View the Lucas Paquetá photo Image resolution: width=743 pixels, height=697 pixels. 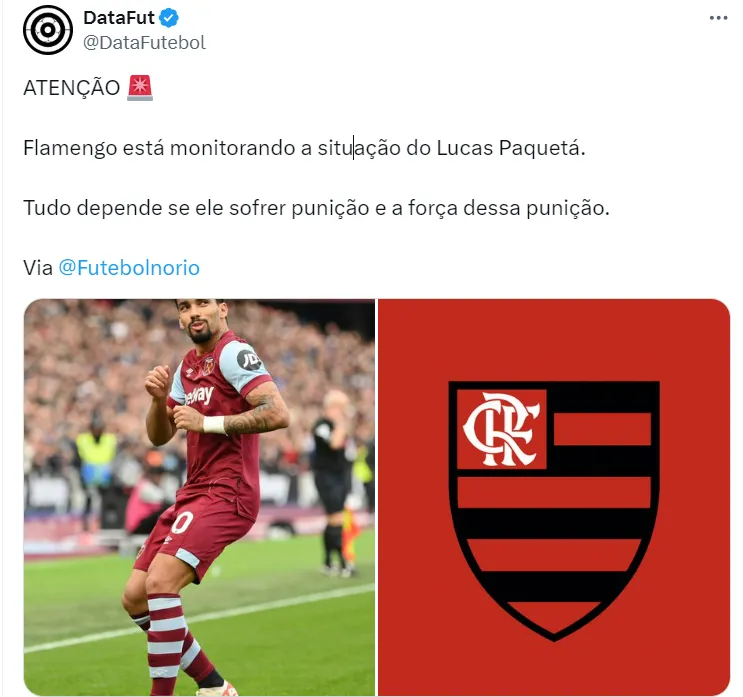(x=199, y=497)
